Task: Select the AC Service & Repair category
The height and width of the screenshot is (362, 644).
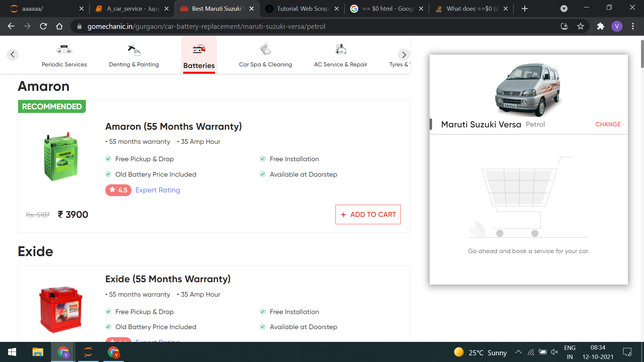Action: (x=340, y=55)
